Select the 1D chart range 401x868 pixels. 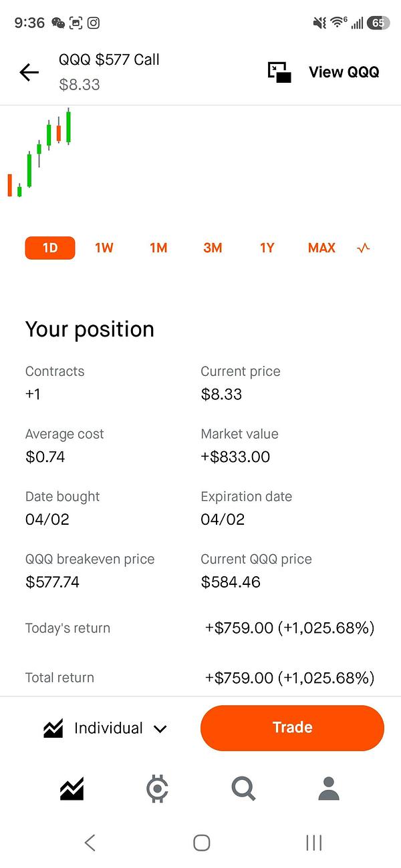point(50,248)
